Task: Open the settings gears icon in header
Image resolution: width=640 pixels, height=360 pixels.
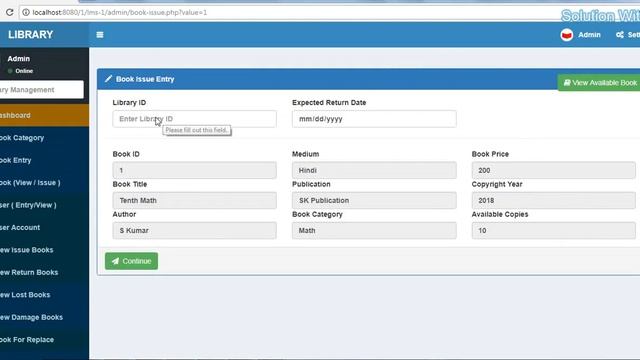Action: click(620, 35)
